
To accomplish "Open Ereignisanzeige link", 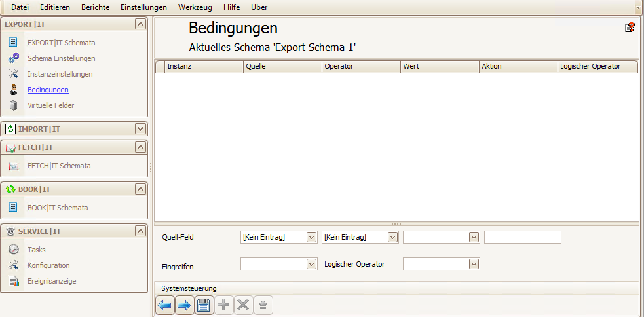I will coord(52,281).
